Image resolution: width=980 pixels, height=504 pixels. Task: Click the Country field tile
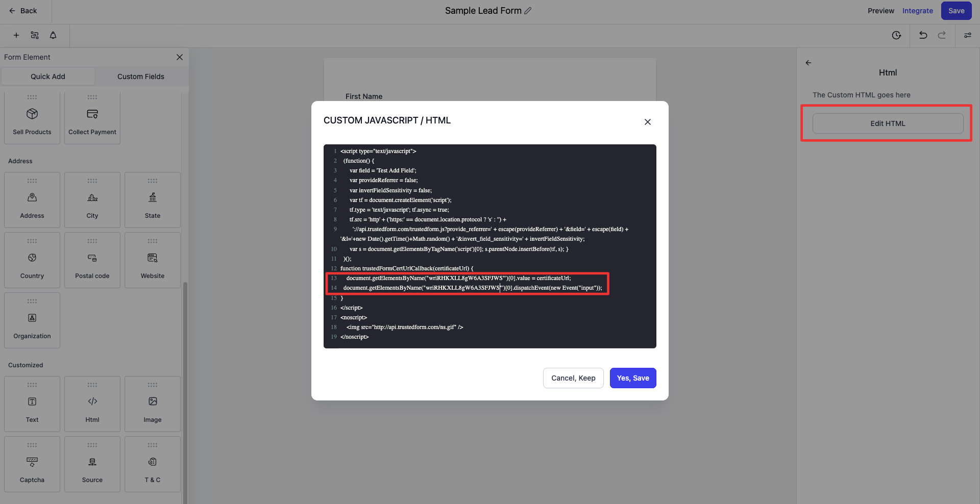[32, 260]
